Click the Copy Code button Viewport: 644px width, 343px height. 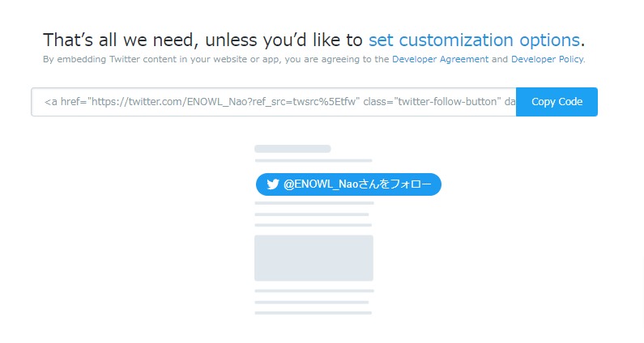(557, 102)
